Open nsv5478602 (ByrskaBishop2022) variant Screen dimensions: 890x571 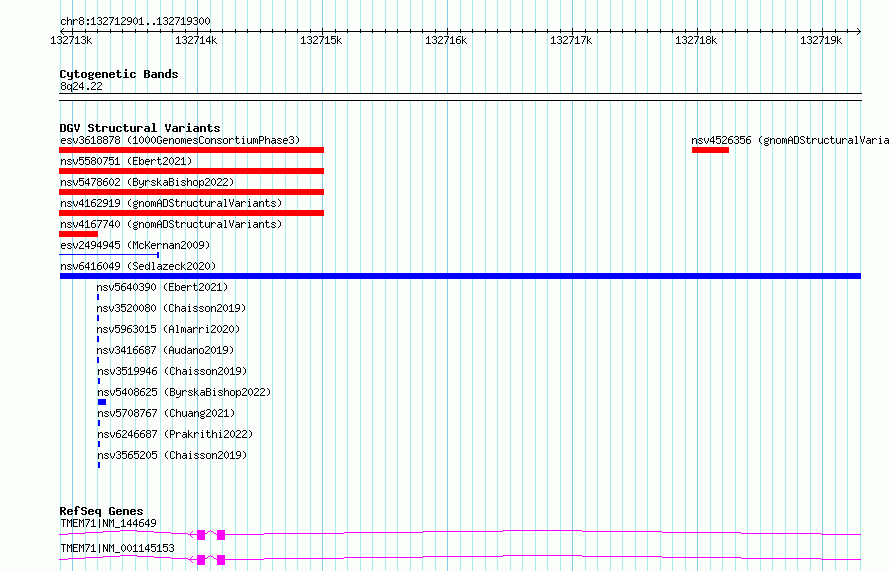[147, 182]
